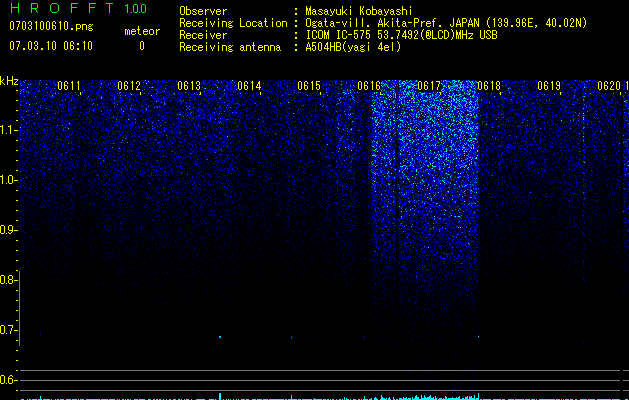Image resolution: width=629 pixels, height=400 pixels.
Task: Click the 0616 time marker
Action: pyautogui.click(x=369, y=86)
